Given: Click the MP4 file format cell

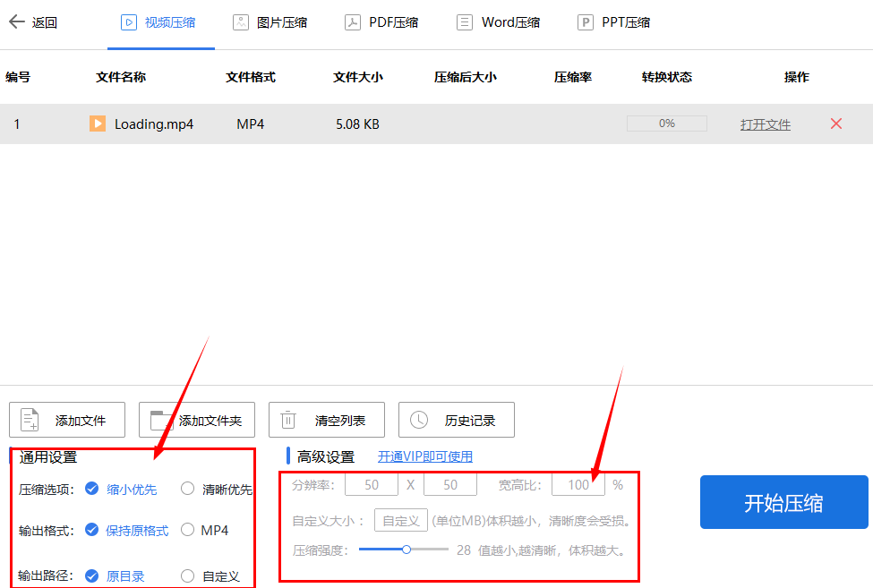Looking at the screenshot, I should [250, 124].
